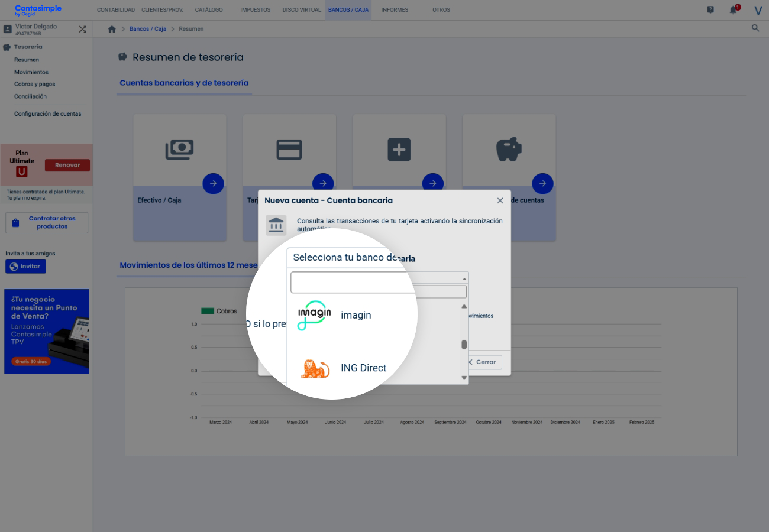Click the piggy bank icon account card

509,150
